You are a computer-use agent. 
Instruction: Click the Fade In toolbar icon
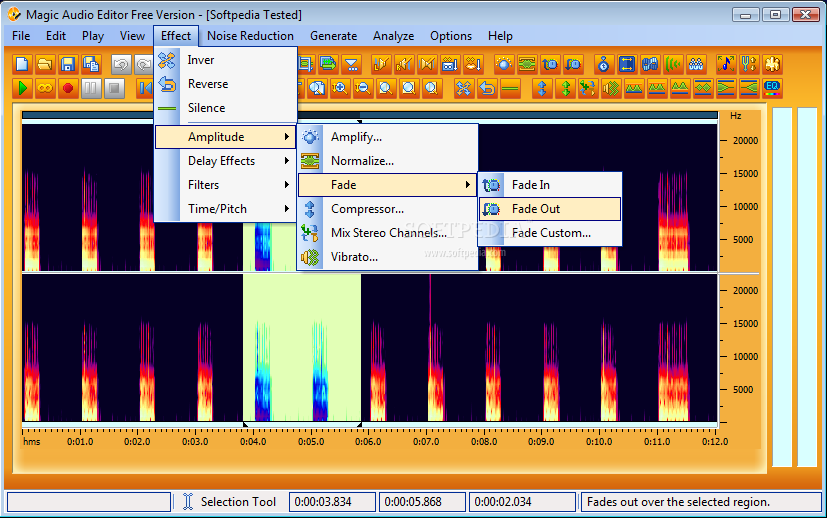tap(550, 64)
